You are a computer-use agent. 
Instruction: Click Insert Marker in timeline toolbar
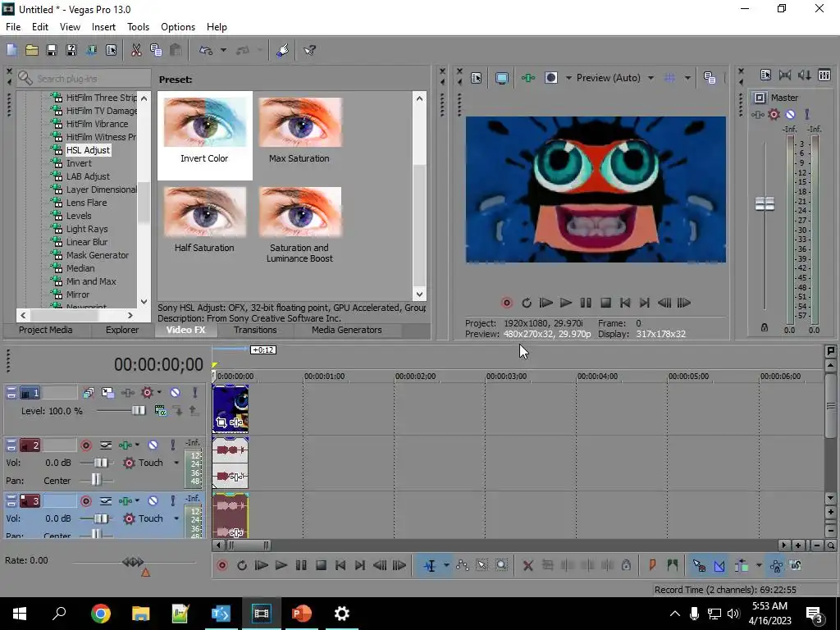[652, 565]
